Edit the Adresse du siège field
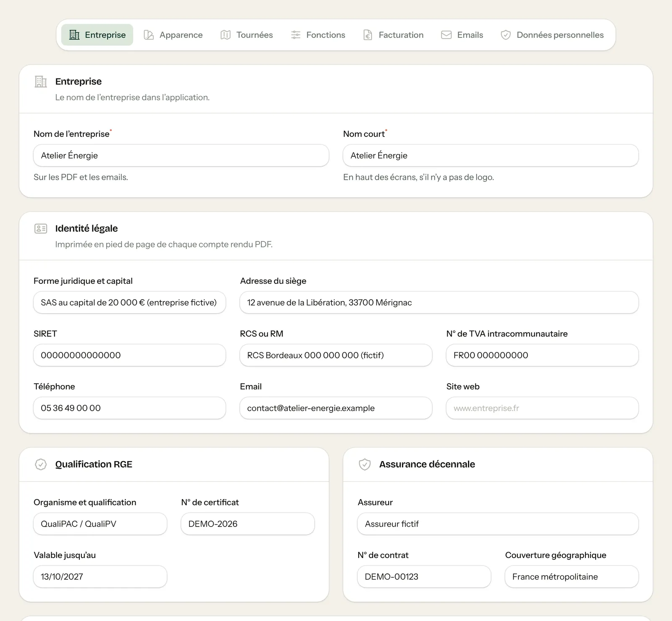The width and height of the screenshot is (672, 621). 439,302
